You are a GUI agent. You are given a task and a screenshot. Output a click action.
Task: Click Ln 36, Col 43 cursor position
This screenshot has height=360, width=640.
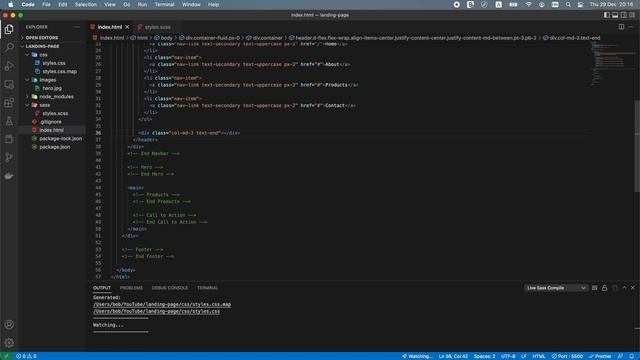[x=453, y=356]
